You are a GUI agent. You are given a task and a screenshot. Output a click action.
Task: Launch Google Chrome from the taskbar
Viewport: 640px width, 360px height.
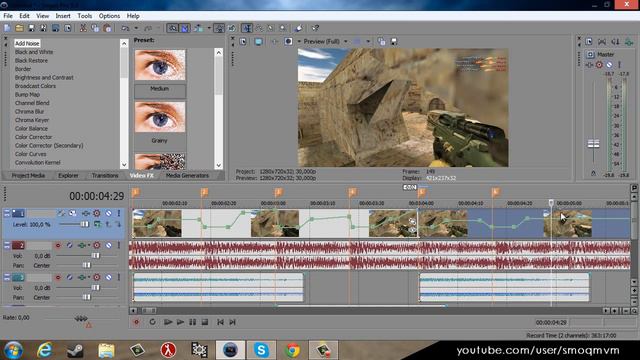pos(292,350)
